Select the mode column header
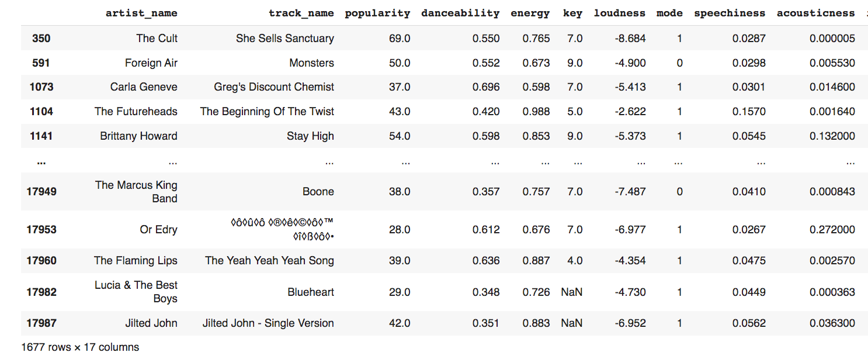 point(669,13)
